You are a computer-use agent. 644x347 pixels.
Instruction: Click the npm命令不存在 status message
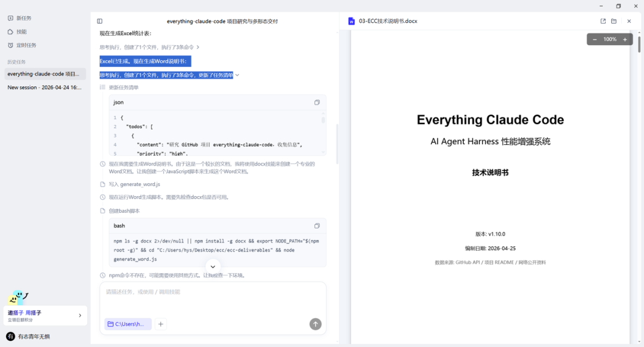[x=177, y=275]
